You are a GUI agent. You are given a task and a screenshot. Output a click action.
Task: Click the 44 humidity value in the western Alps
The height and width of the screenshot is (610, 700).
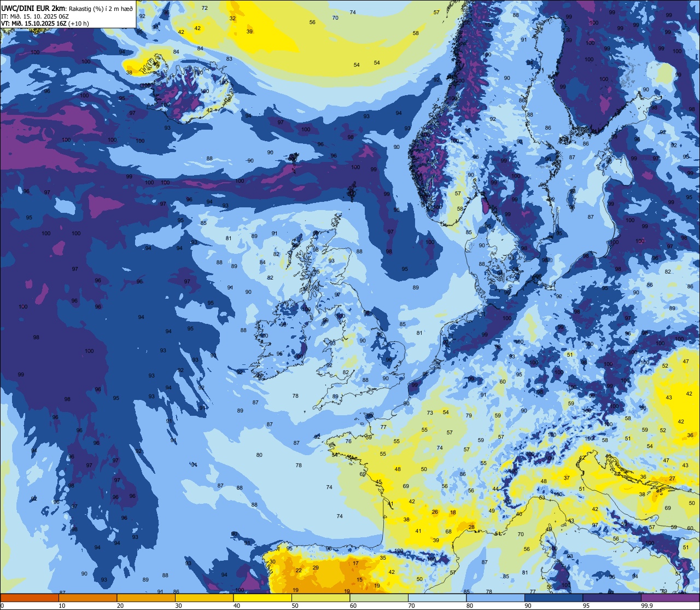[495, 489]
